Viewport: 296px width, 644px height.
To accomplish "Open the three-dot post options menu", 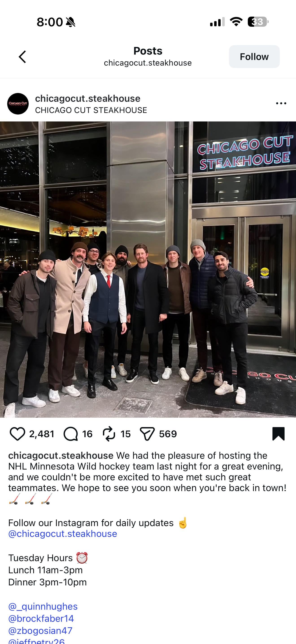I will (x=281, y=103).
